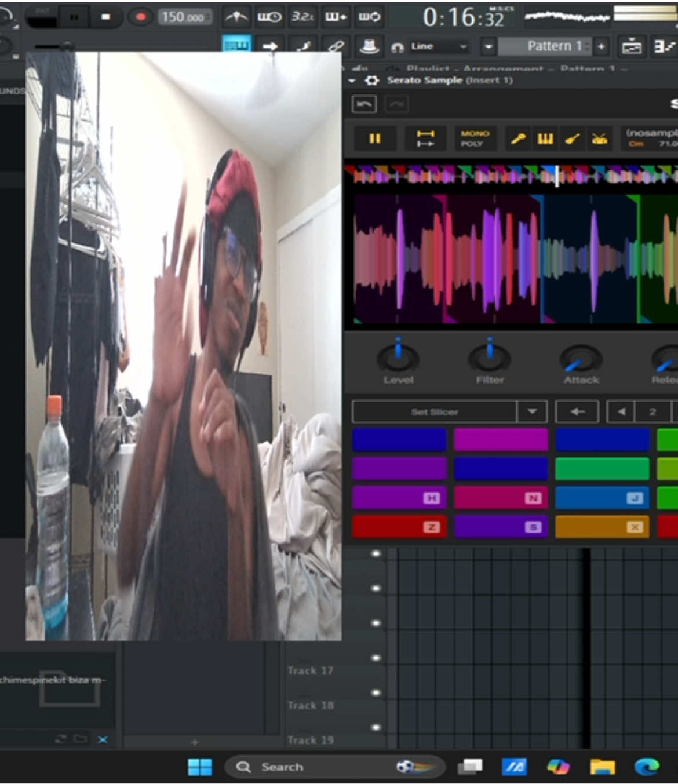The width and height of the screenshot is (678, 784).
Task: Click the link chain toolbar icon
Action: point(336,46)
